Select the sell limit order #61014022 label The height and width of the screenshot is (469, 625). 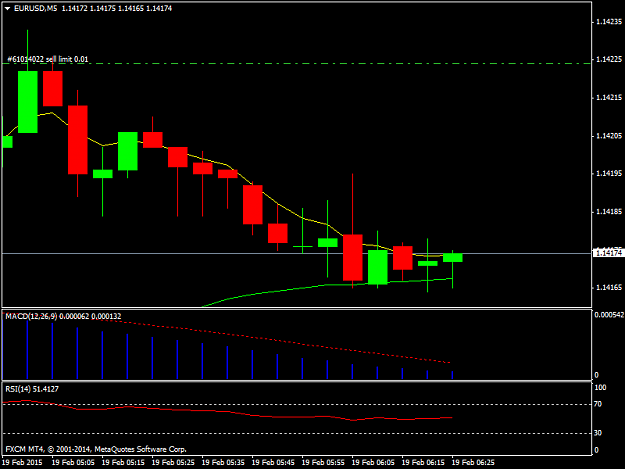(x=47, y=59)
